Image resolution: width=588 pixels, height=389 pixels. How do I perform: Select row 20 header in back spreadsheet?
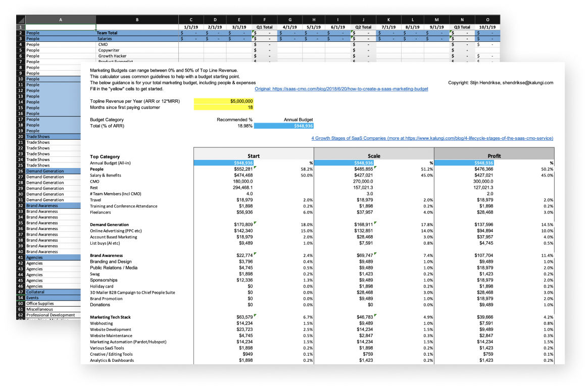click(21, 137)
